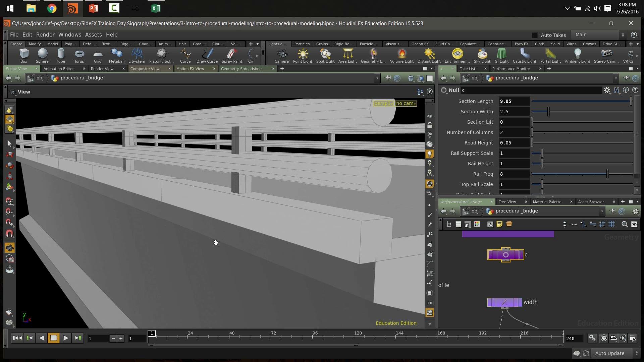Switch to Composite View tab
The image size is (644, 362).
click(x=145, y=68)
